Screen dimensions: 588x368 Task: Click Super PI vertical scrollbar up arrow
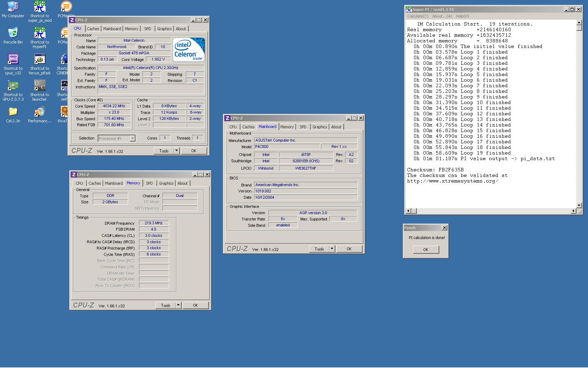pos(579,23)
